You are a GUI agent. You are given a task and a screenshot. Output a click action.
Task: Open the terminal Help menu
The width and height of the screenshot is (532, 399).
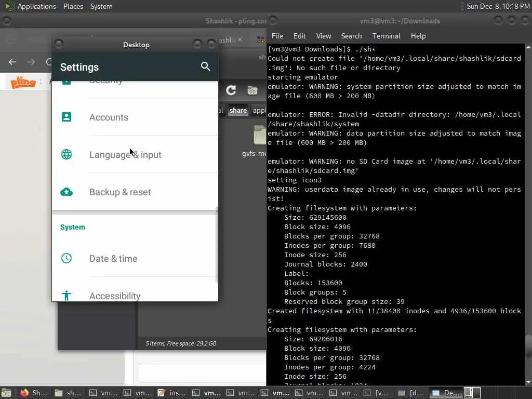pos(418,36)
